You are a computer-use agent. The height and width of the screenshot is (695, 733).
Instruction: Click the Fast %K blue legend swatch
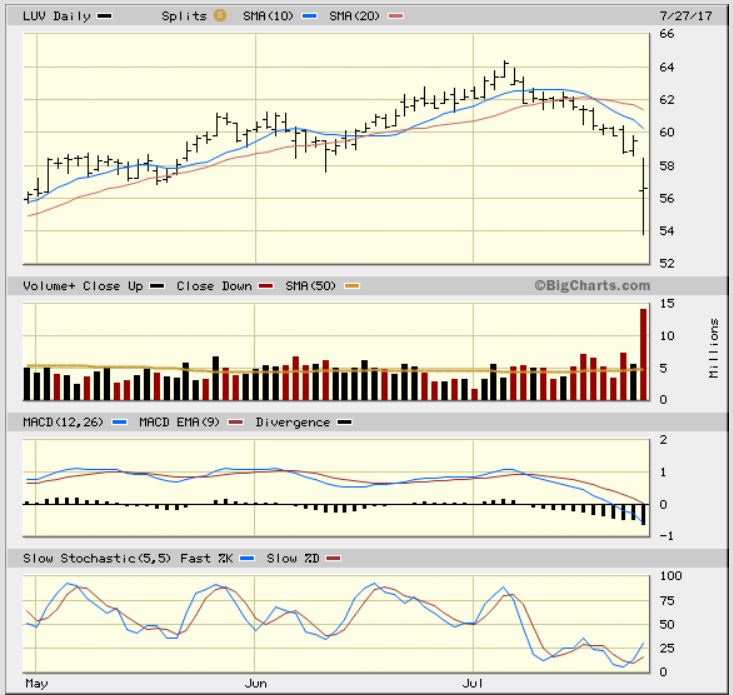click(x=247, y=559)
